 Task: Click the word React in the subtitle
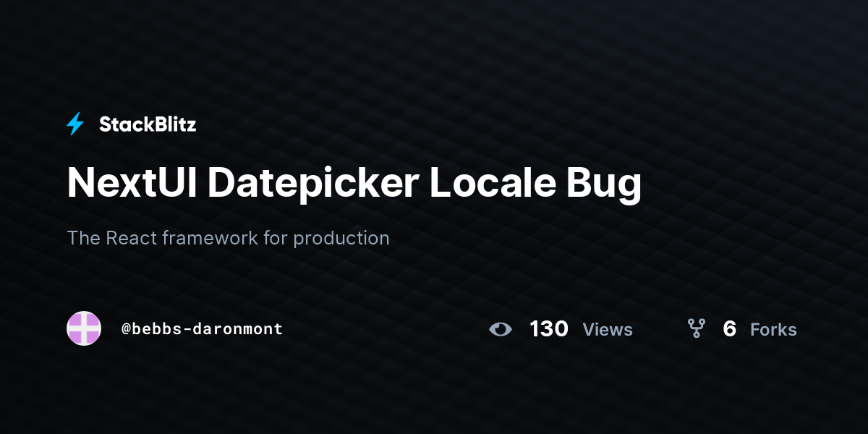[x=132, y=238]
